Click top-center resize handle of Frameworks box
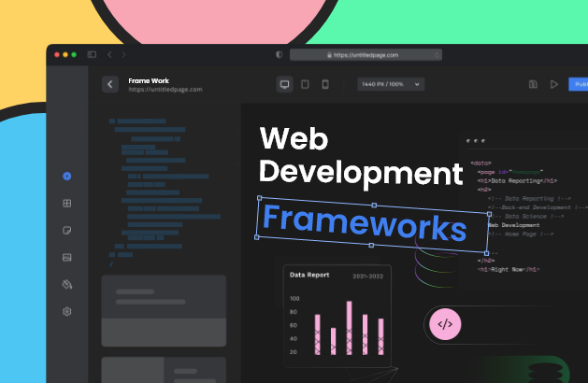This screenshot has height=383, width=588. click(x=374, y=206)
